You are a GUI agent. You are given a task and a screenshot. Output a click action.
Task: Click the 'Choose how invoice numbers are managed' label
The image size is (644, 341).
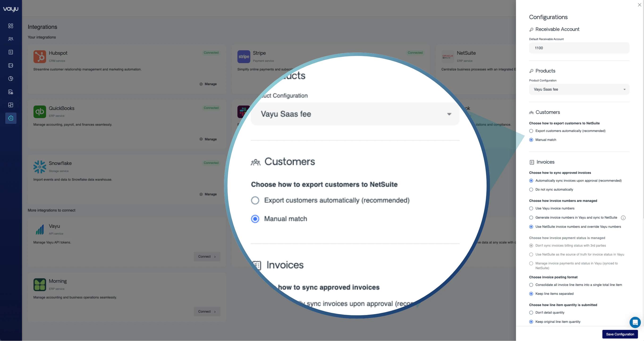tap(563, 201)
